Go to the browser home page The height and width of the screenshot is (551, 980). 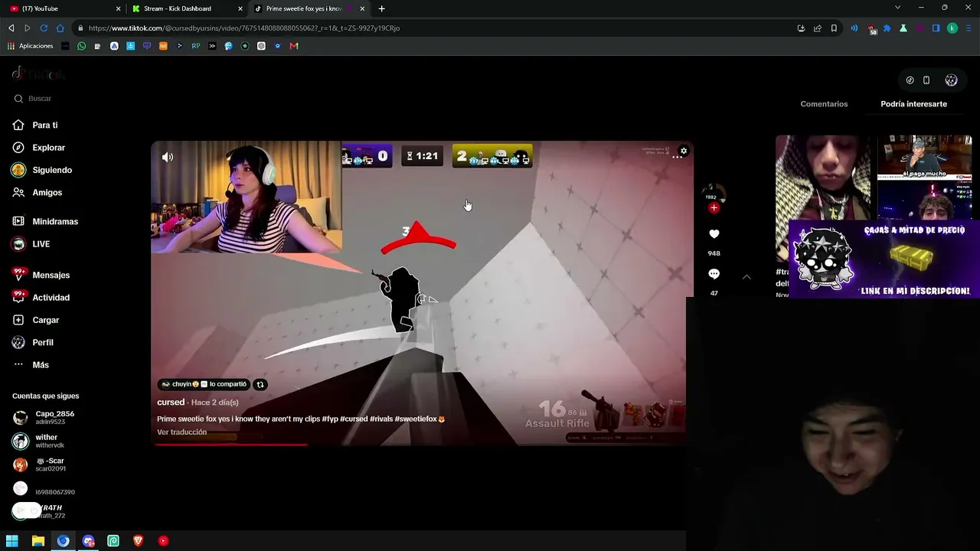(x=60, y=28)
